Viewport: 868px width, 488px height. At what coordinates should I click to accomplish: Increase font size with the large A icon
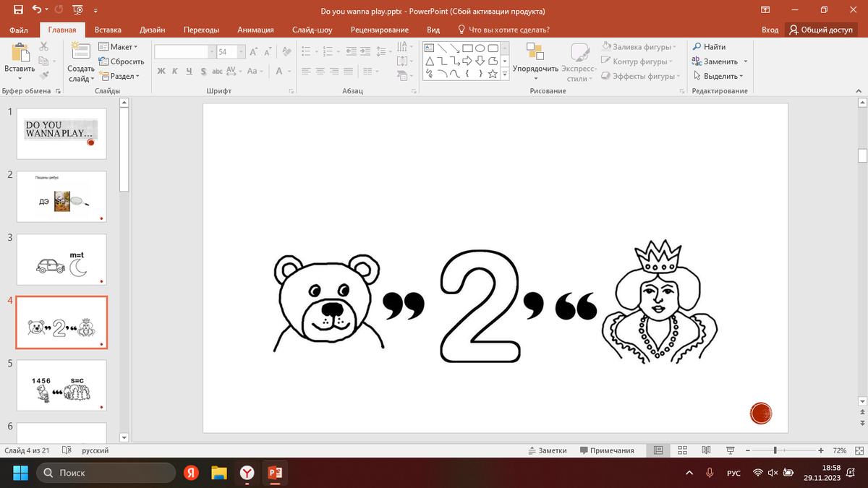pos(254,52)
